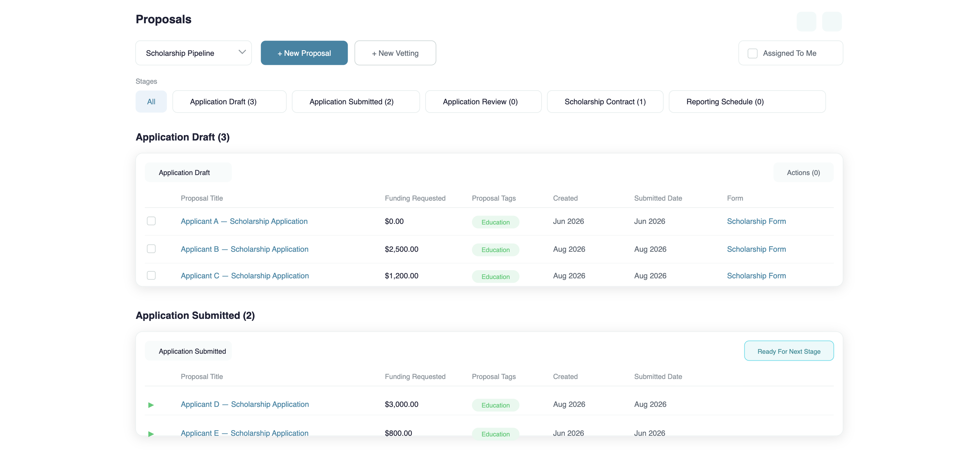Open the Actions (0) menu
The height and width of the screenshot is (461, 980).
(x=803, y=172)
